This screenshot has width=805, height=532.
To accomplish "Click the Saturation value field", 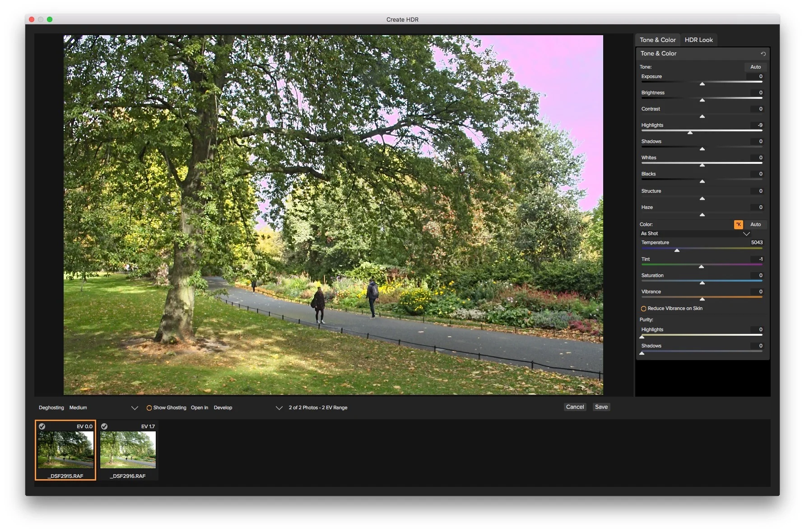I will click(757, 275).
